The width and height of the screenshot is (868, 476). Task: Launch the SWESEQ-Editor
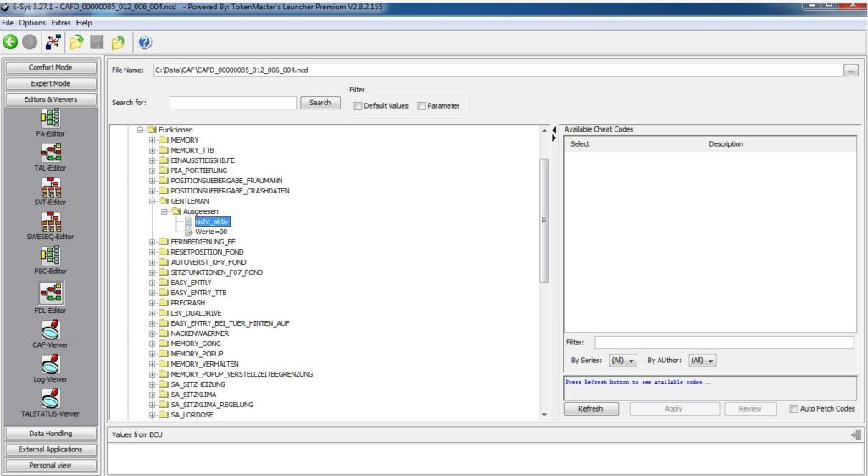coord(50,221)
